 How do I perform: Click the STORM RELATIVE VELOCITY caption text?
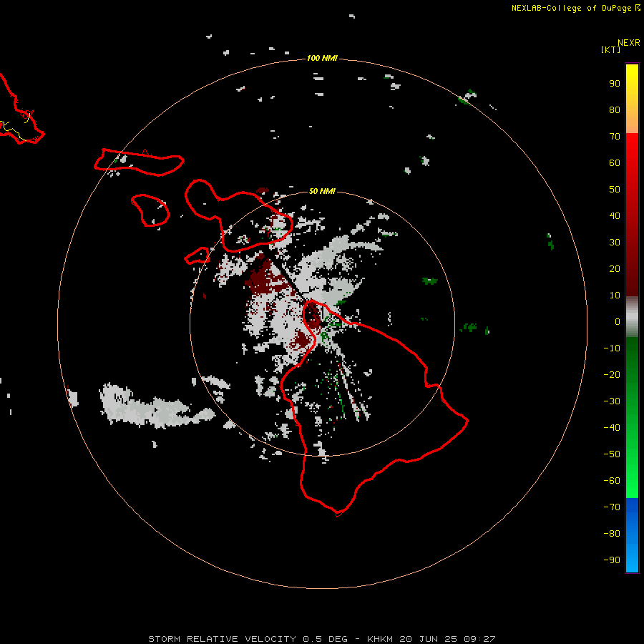(222, 639)
